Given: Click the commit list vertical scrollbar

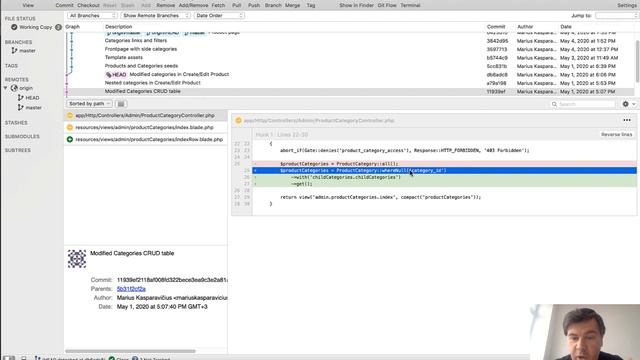Looking at the screenshot, I should pos(638,61).
